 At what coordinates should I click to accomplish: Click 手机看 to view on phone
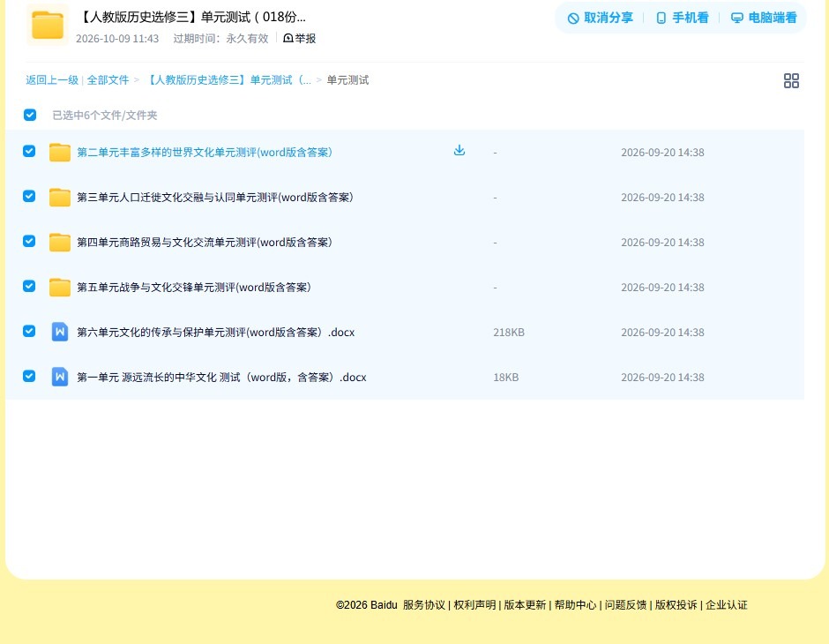[682, 18]
